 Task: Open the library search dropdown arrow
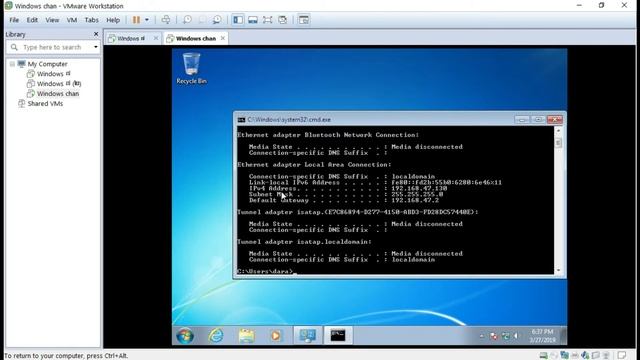[x=96, y=47]
